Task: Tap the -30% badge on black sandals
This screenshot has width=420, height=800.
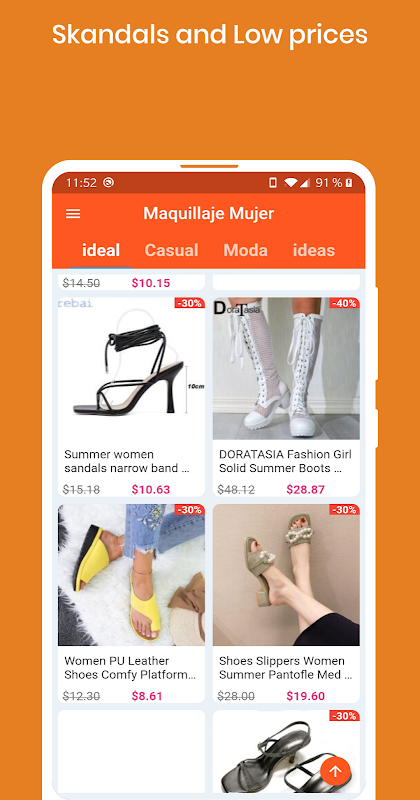Action: click(190, 303)
